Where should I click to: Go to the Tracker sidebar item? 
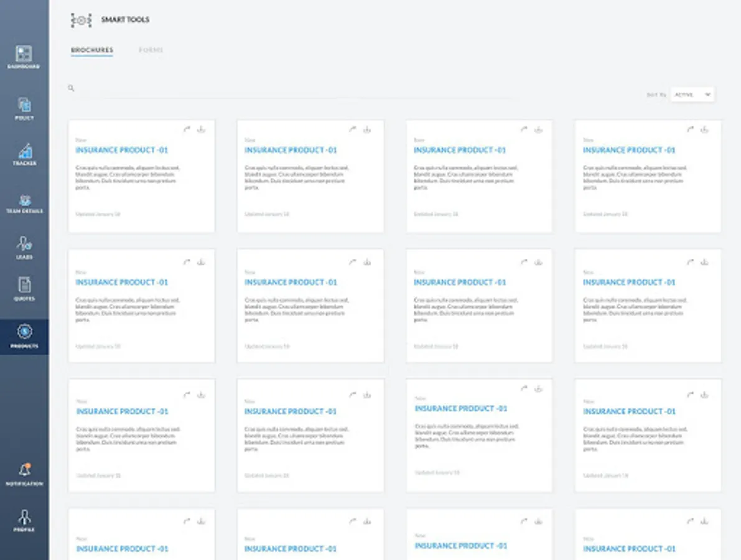24,154
